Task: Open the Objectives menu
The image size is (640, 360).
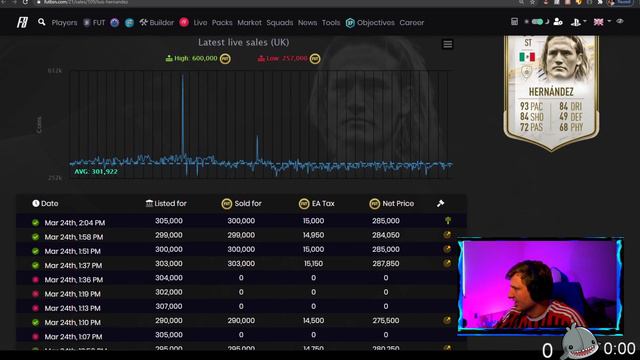Action: tap(371, 23)
